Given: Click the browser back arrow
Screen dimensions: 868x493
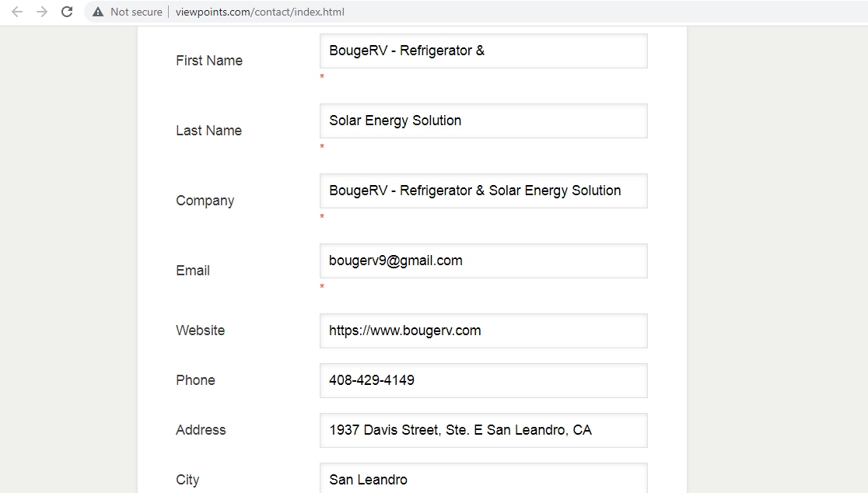Looking at the screenshot, I should [17, 12].
